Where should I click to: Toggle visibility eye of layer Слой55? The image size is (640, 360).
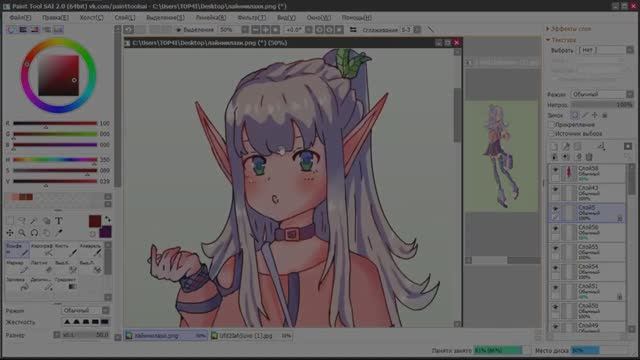[555, 248]
